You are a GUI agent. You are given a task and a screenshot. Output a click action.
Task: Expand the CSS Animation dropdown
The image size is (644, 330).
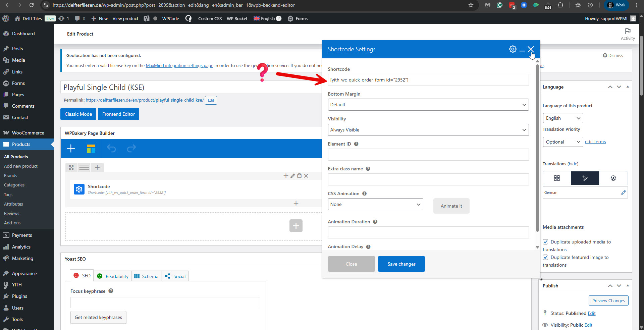[x=375, y=204]
